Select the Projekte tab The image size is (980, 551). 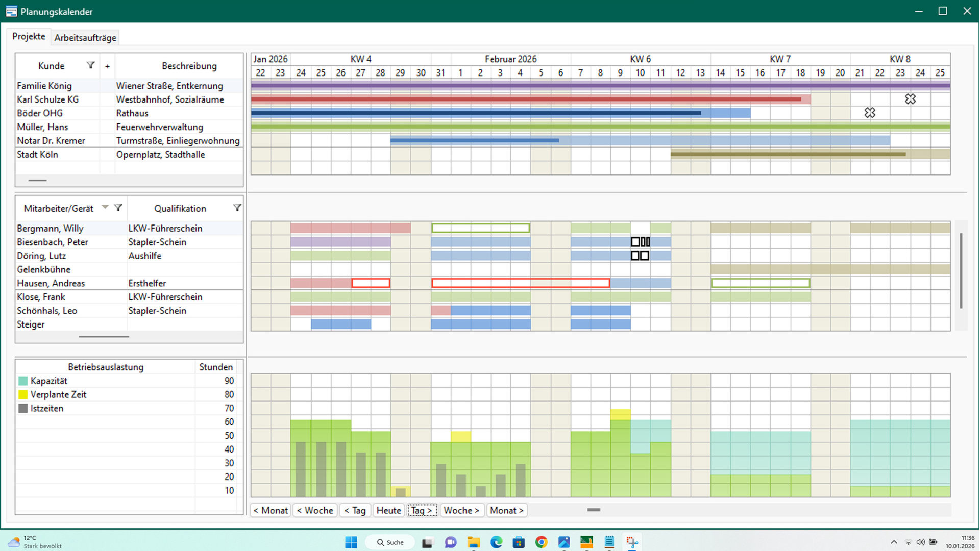(x=29, y=37)
